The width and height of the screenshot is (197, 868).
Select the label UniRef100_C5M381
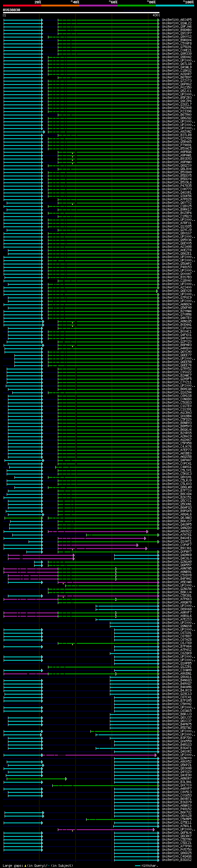176,596
